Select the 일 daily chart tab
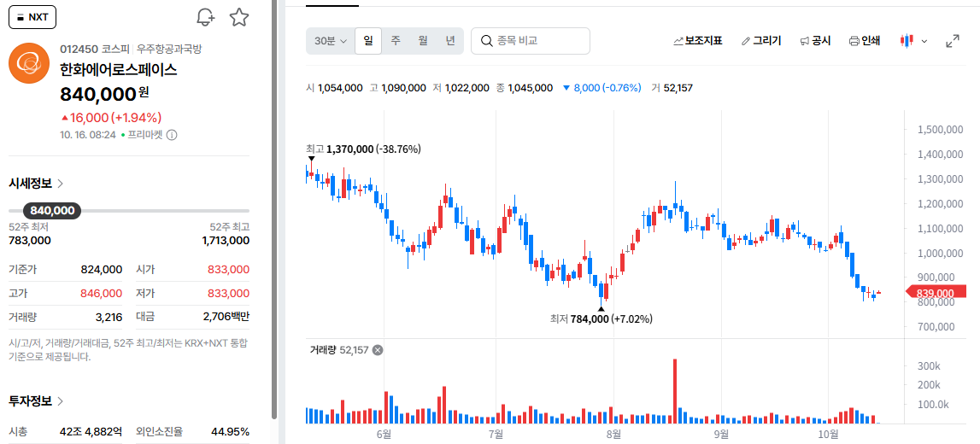The image size is (980, 444). point(368,41)
